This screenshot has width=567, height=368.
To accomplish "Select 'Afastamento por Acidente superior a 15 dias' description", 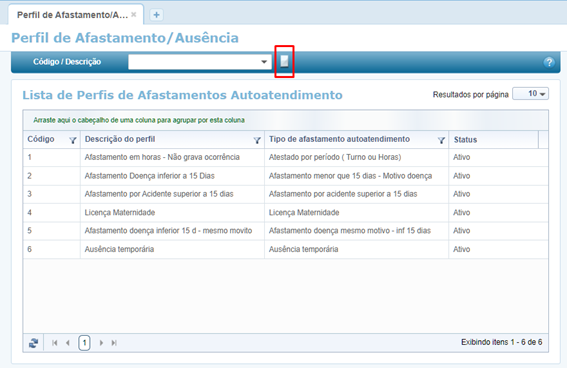I will coord(159,194).
